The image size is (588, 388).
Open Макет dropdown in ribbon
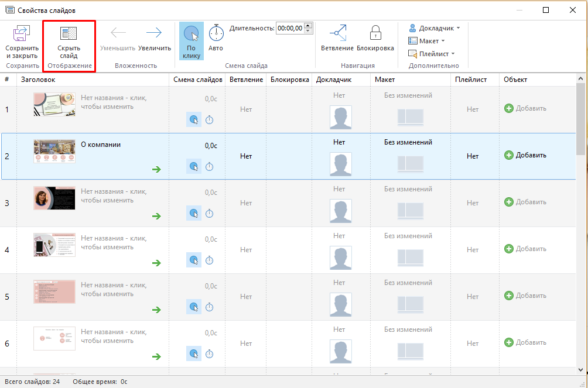[426, 41]
